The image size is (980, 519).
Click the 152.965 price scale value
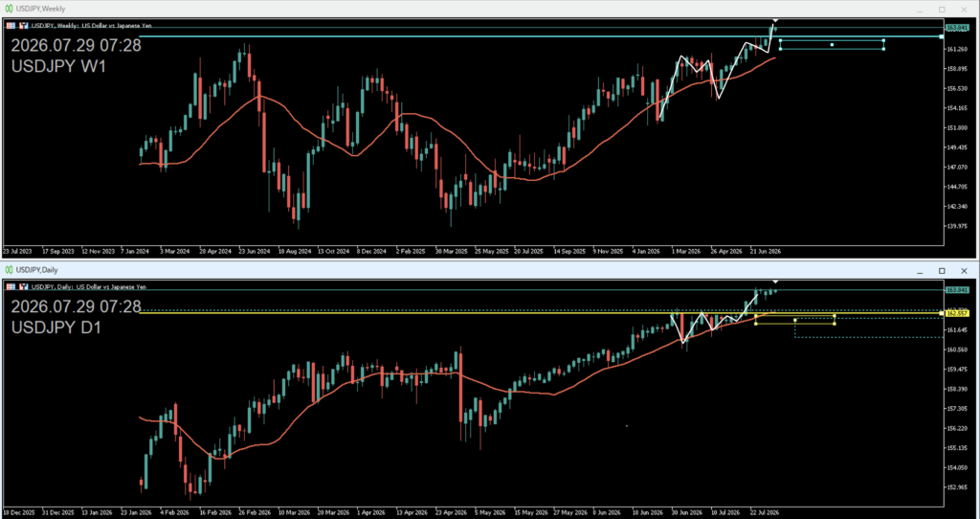pos(956,487)
